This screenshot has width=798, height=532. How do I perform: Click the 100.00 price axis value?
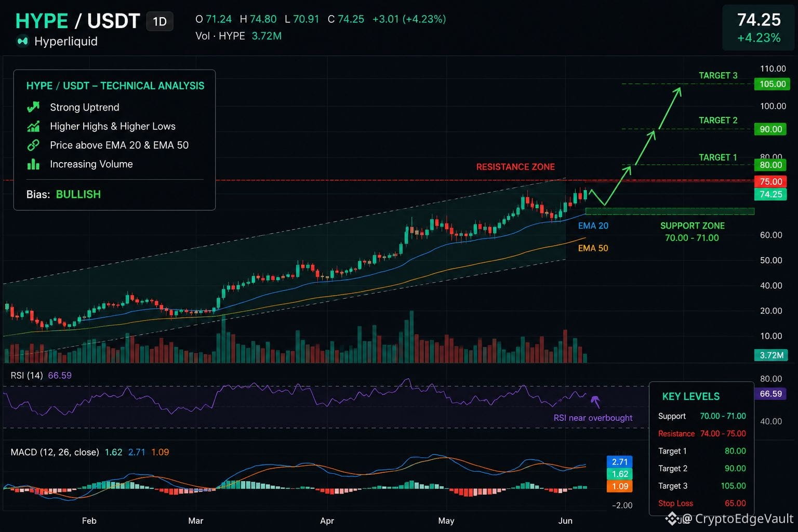[x=773, y=106]
